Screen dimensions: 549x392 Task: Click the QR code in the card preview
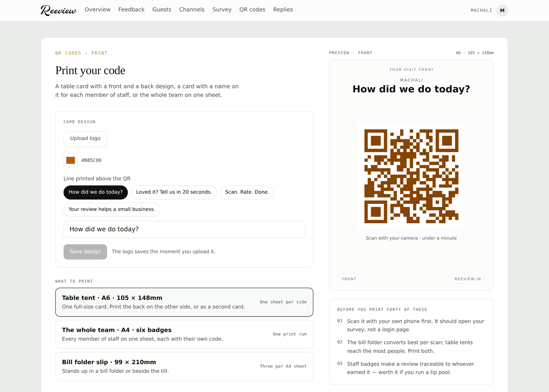pyautogui.click(x=411, y=176)
